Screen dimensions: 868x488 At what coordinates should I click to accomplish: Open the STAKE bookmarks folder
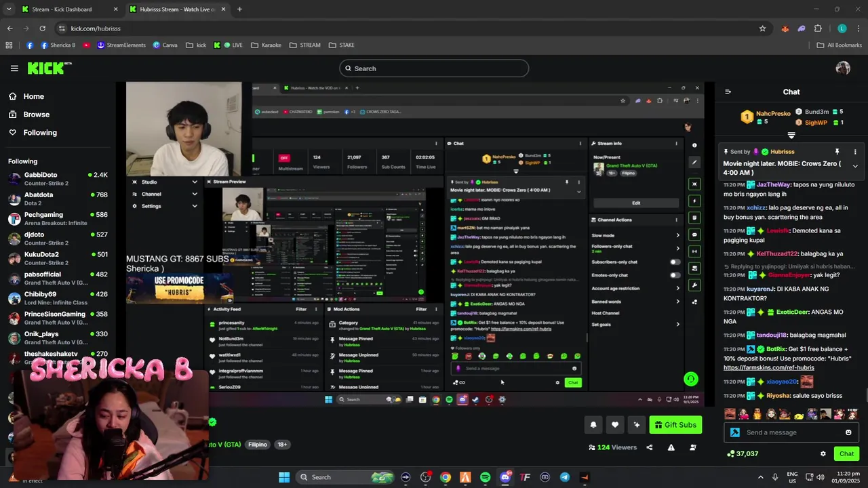tap(342, 45)
